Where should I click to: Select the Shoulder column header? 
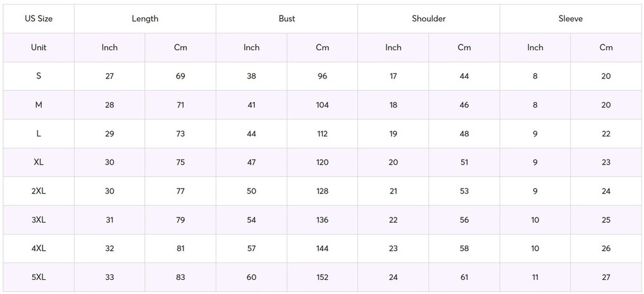[x=429, y=19]
